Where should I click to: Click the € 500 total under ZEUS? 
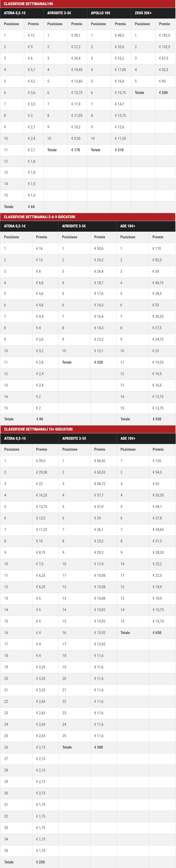click(x=163, y=93)
